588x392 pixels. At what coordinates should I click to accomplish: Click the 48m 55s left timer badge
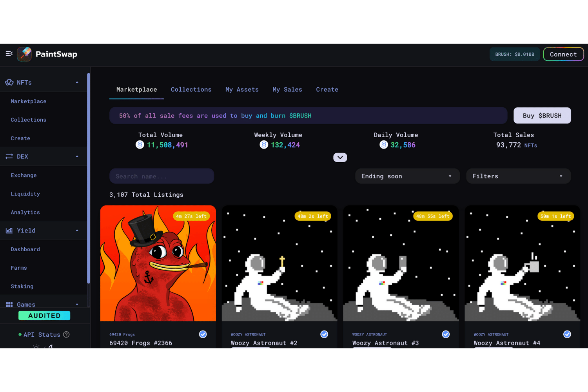(433, 216)
